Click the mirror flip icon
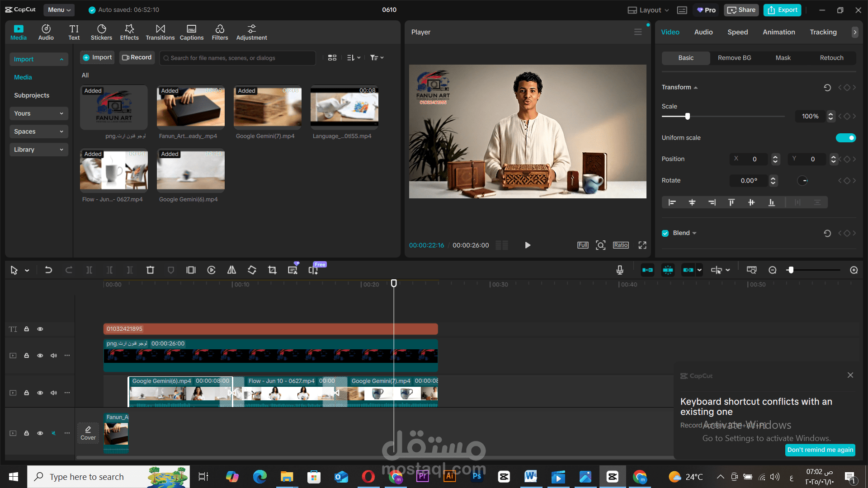 (231, 270)
